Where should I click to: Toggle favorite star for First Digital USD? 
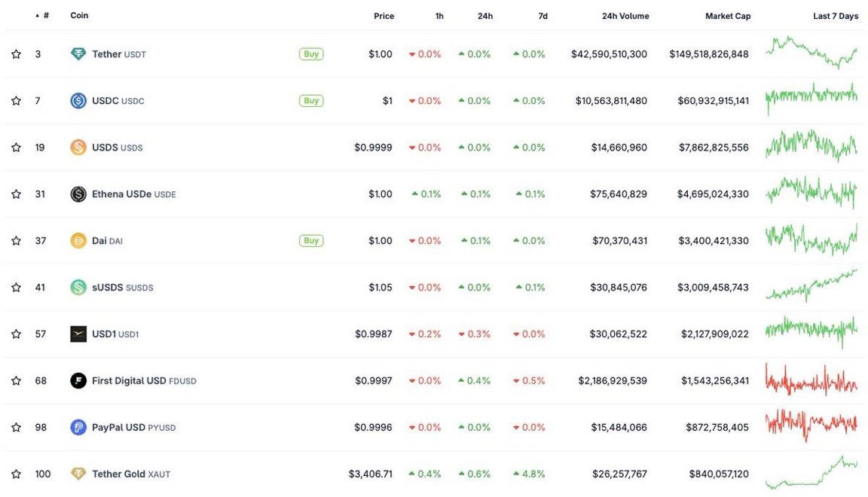[x=16, y=381]
